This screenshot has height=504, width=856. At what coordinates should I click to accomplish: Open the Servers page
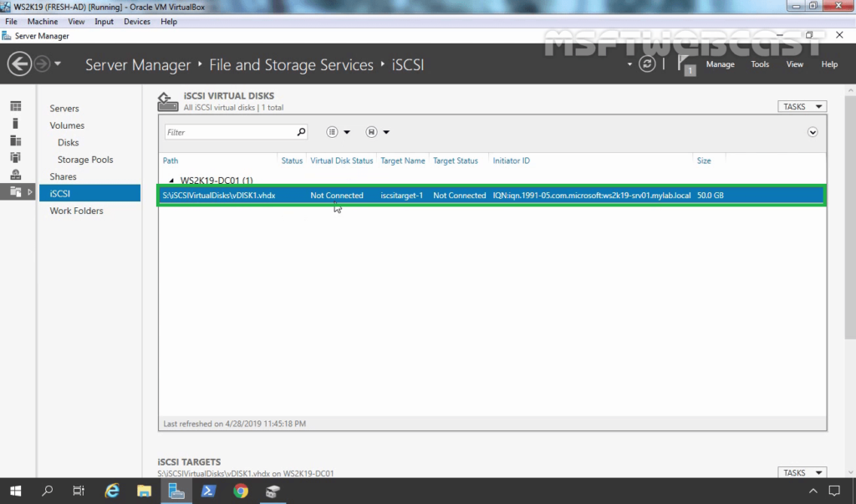tap(64, 108)
